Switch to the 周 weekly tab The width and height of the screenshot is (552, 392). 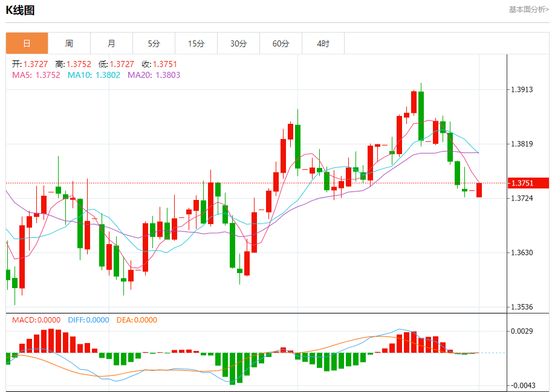point(70,43)
